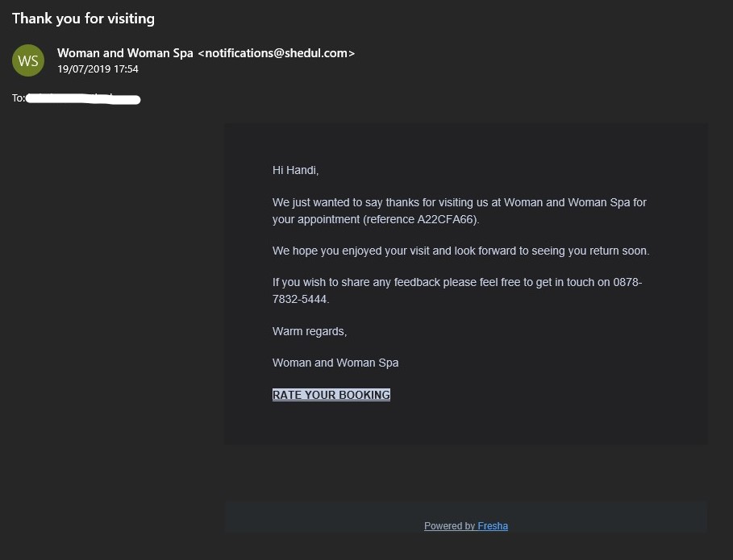Click the phone number starting 0878-

pyautogui.click(x=627, y=282)
